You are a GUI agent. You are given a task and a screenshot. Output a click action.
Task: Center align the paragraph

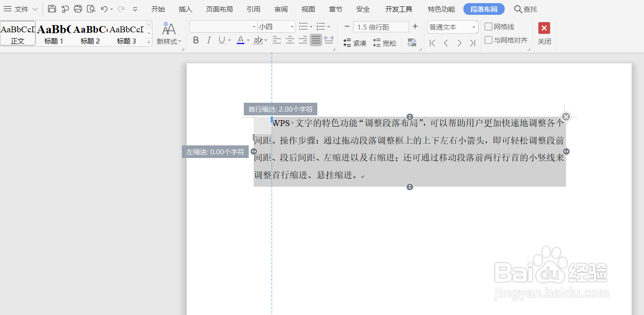tap(290, 40)
